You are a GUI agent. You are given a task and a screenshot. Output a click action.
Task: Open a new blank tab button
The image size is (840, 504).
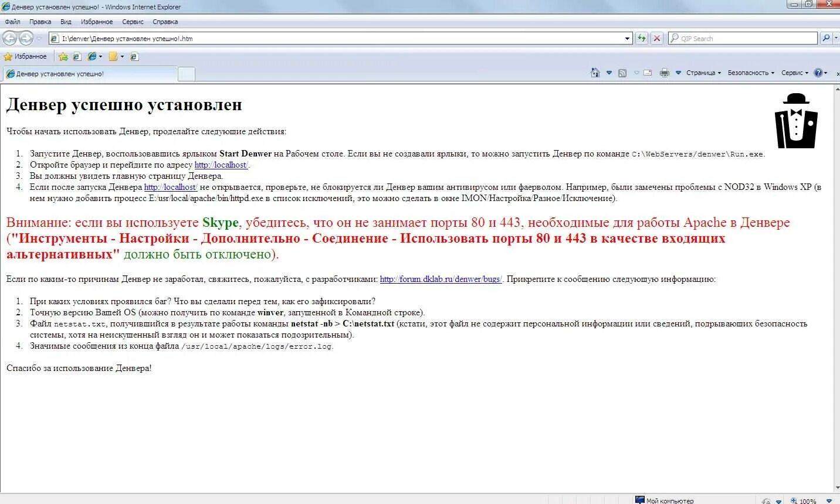tap(186, 74)
